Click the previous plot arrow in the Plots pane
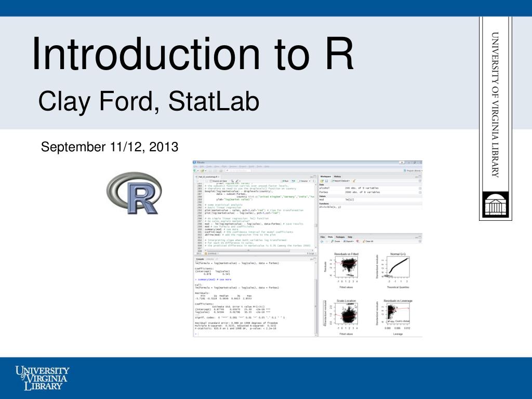The image size is (532, 399). [322, 241]
